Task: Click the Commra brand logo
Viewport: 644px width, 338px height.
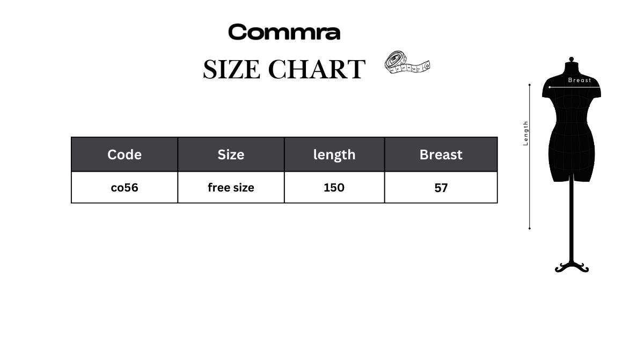Action: [x=284, y=32]
